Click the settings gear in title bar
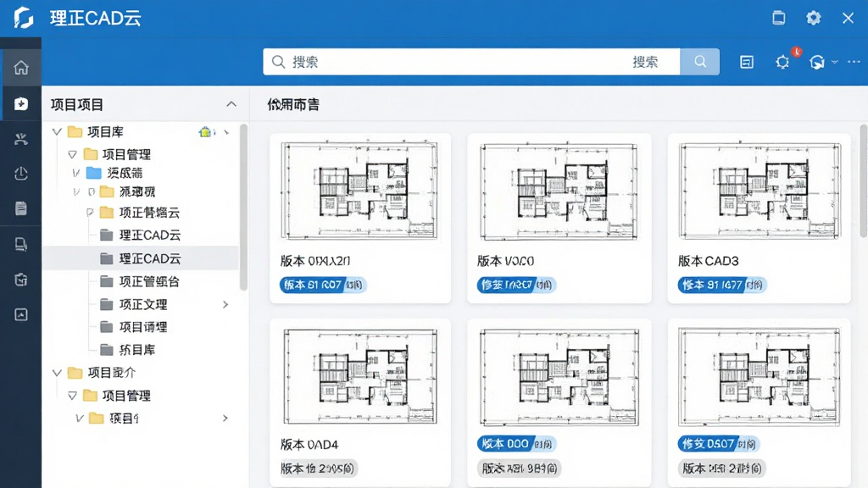868x488 pixels. point(813,18)
